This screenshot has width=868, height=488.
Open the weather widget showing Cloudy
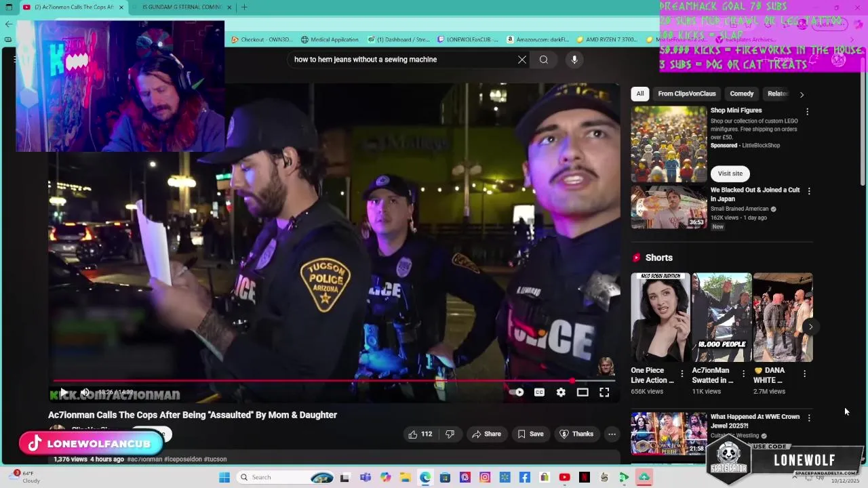26,477
